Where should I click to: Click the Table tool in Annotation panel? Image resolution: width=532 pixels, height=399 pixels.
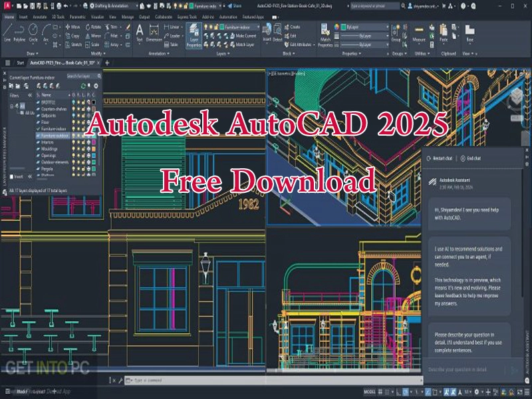pos(171,45)
